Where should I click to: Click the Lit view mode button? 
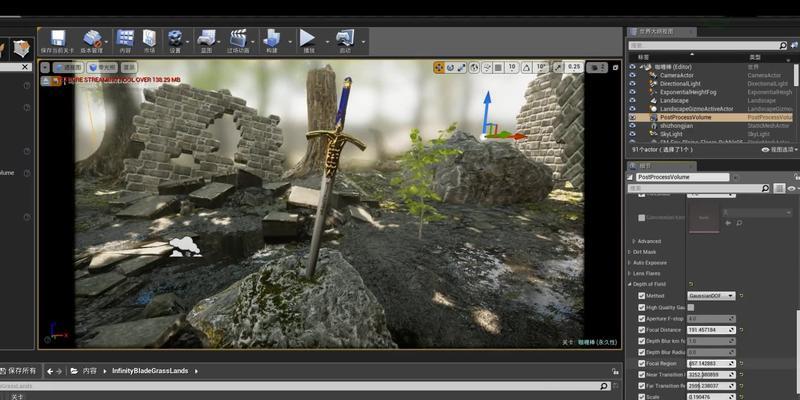click(x=102, y=67)
